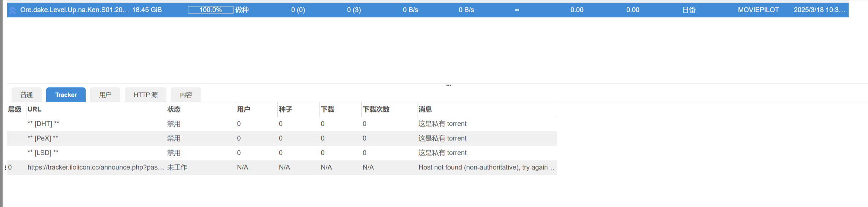The height and width of the screenshot is (207, 868).
Task: Click the 100.0% progress bar
Action: coord(210,10)
